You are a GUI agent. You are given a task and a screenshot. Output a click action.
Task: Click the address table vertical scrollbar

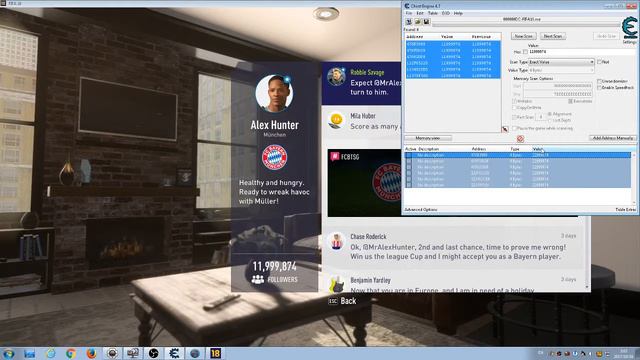(633, 178)
